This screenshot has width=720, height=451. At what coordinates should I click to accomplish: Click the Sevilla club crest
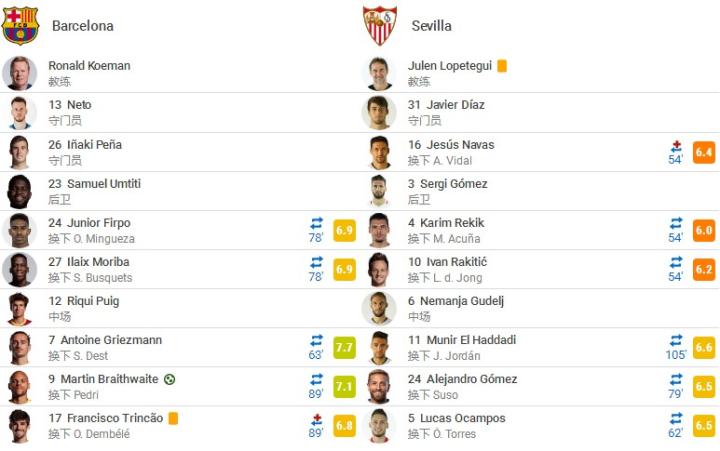coord(380,25)
